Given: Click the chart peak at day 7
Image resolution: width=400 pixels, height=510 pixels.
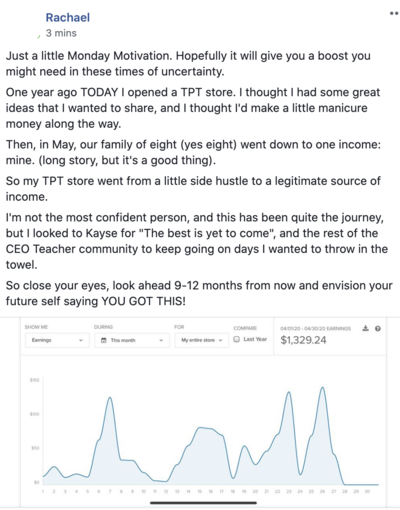Looking at the screenshot, I should click(110, 398).
